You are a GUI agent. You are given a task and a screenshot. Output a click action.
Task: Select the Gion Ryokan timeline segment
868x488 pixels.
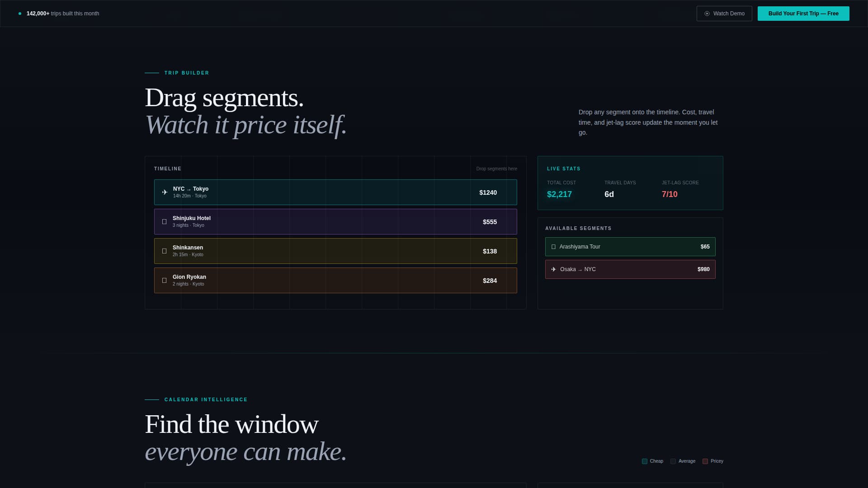pos(335,280)
